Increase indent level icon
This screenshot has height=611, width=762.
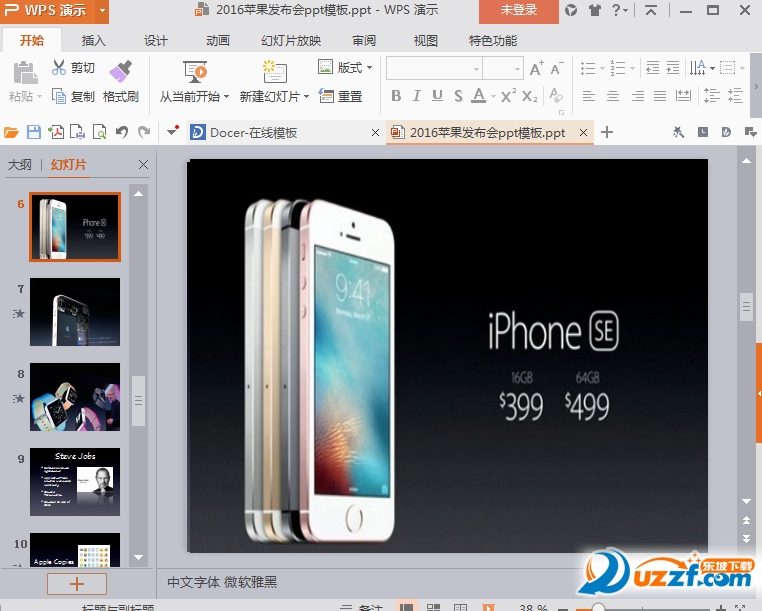(673, 68)
